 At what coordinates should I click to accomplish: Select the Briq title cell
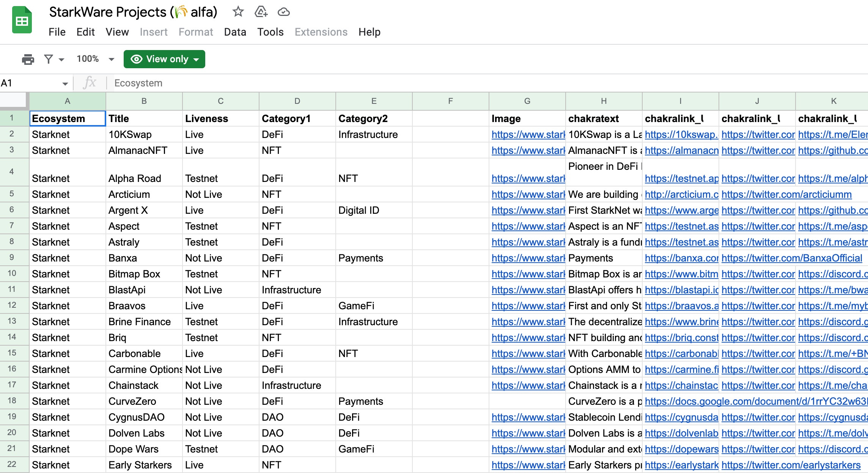click(144, 338)
